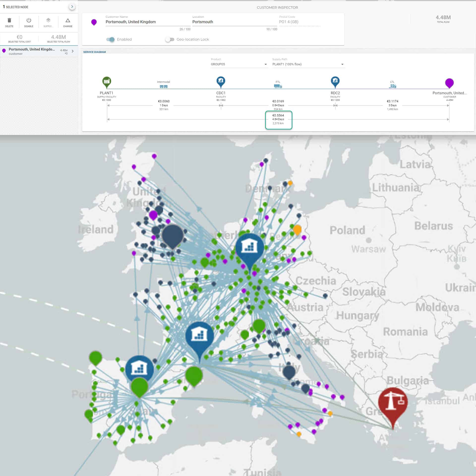Click the Disable power icon
Viewport: 476px width, 476px height.
coord(29,21)
